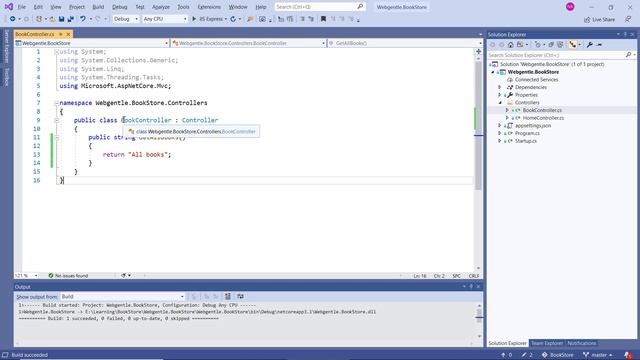Switch to the Notifications tab

pos(582,343)
